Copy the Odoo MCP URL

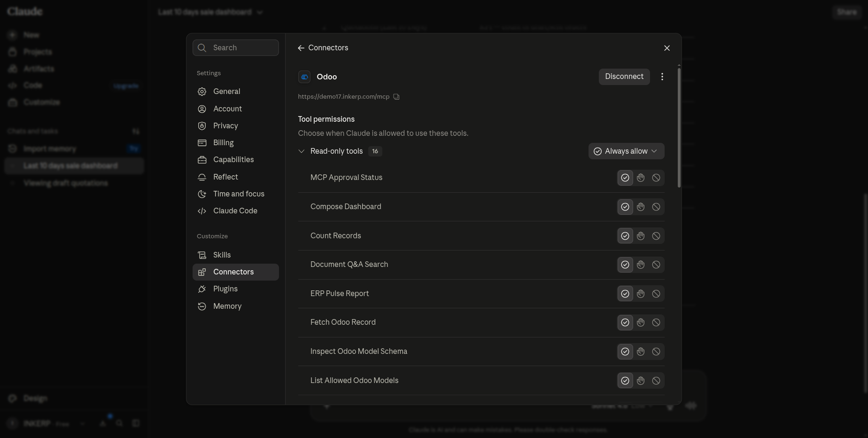point(396,97)
